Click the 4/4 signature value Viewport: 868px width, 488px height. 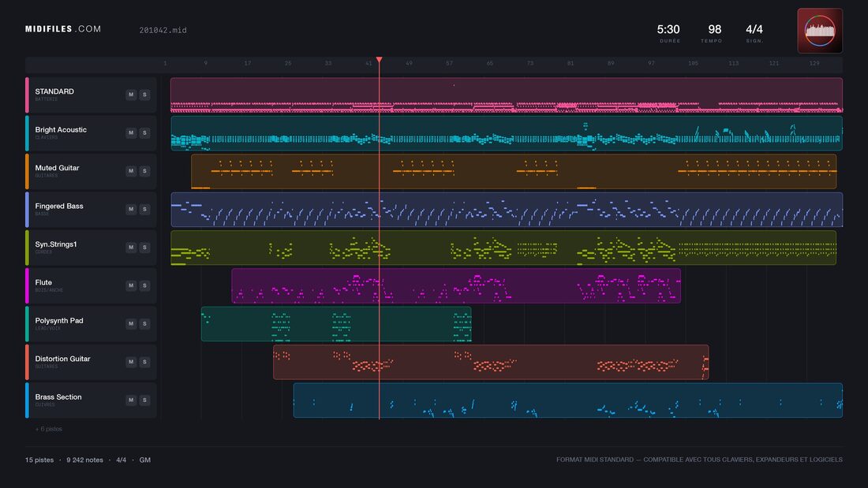coord(754,29)
